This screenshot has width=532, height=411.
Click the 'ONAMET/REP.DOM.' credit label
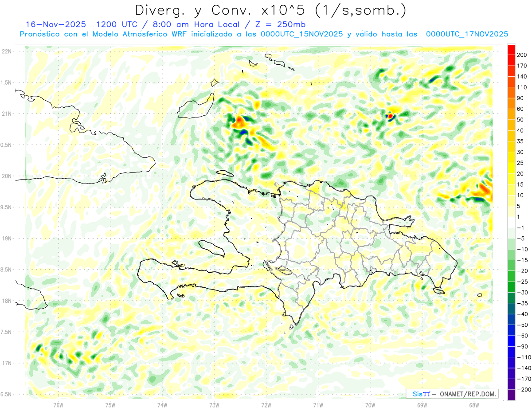tap(468, 394)
